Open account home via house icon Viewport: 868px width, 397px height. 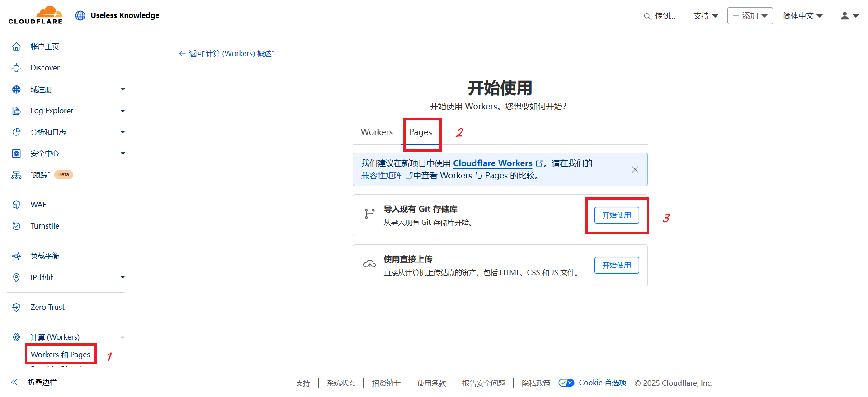pos(16,47)
